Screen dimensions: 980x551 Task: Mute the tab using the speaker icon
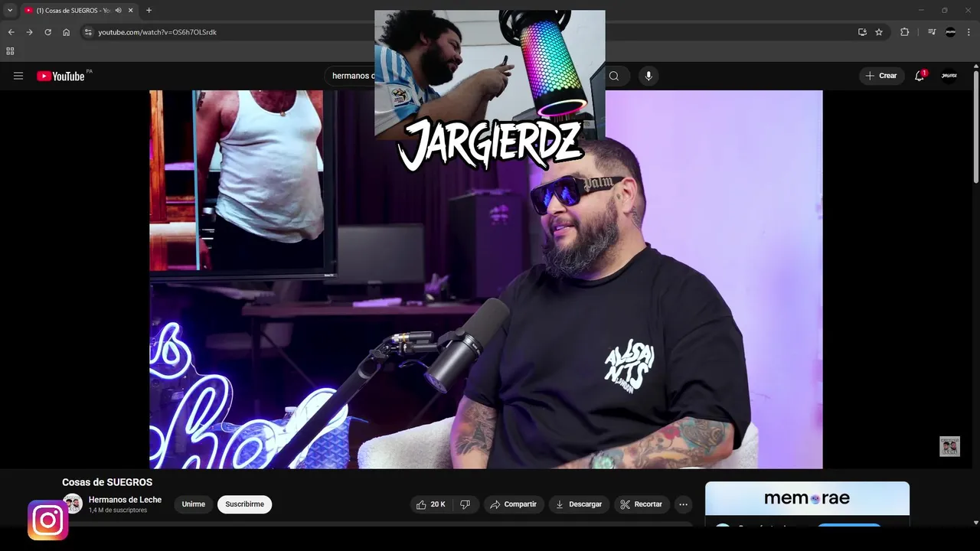click(119, 10)
